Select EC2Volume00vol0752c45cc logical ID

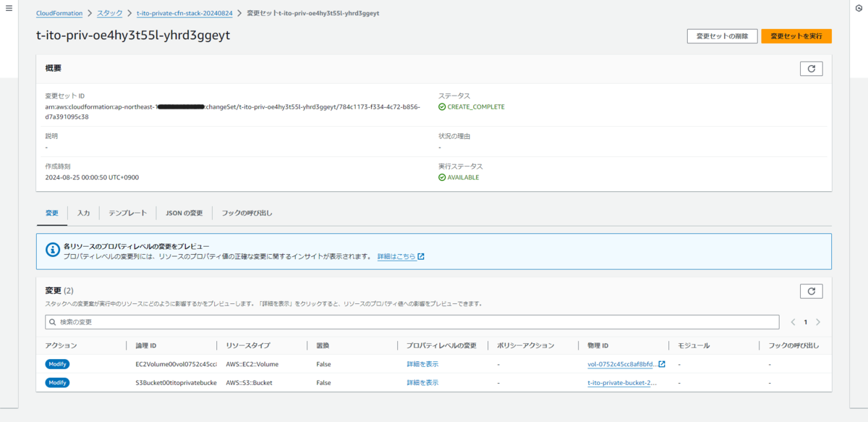point(176,364)
